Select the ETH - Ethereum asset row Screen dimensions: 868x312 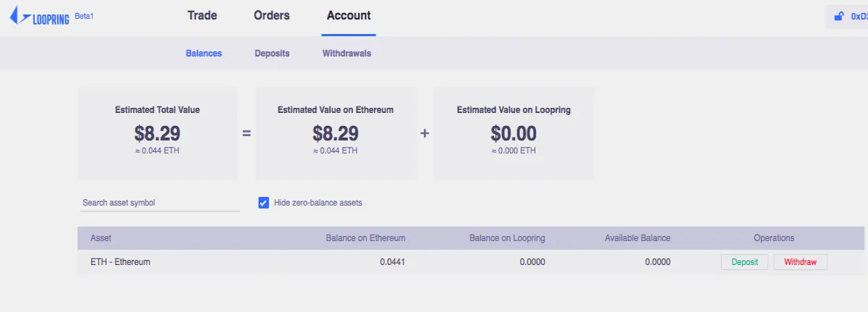coord(471,262)
